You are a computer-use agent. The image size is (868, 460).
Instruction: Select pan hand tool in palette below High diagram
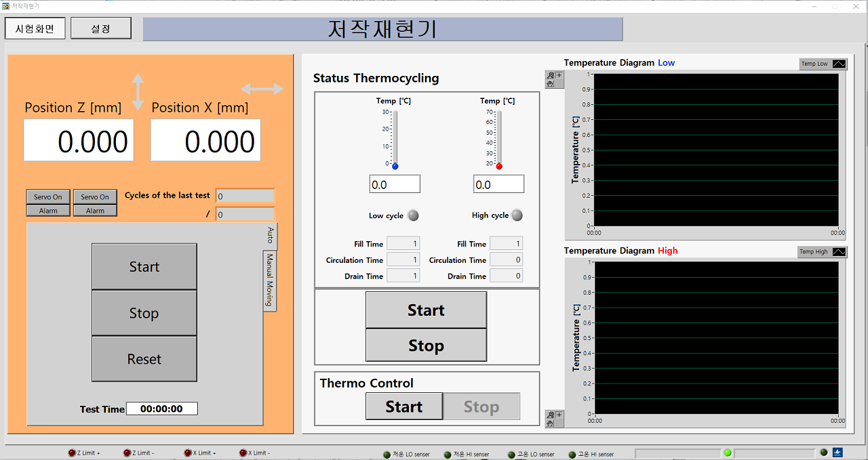(550, 423)
